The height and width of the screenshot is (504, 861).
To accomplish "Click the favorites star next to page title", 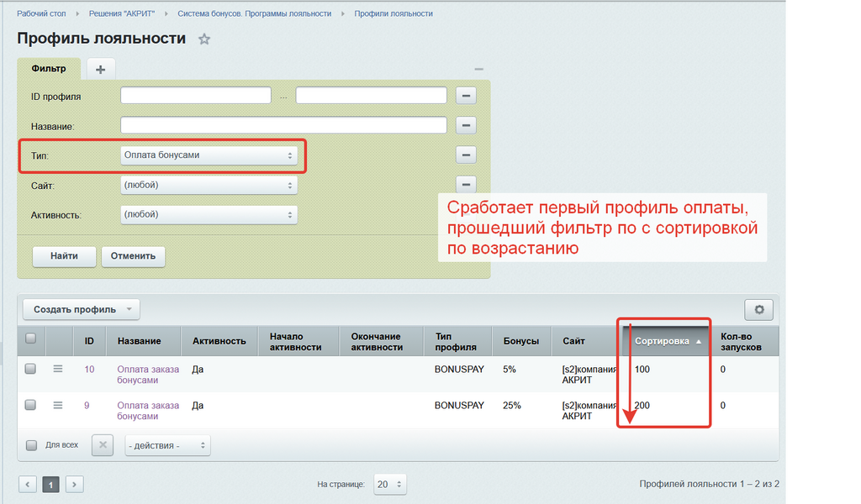I will (x=204, y=39).
